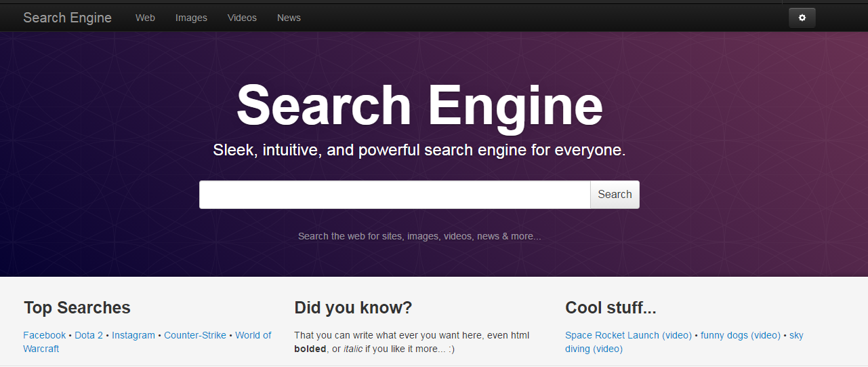This screenshot has height=367, width=868.
Task: Open the Facebook top search link
Action: 44,335
